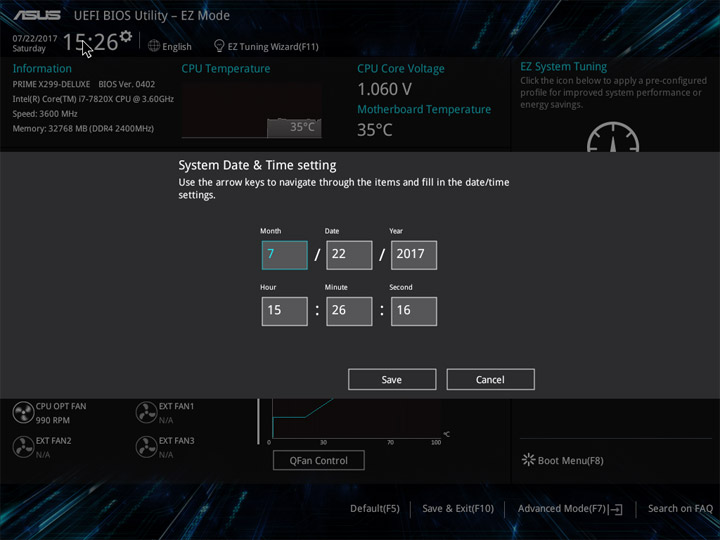This screenshot has width=720, height=540.
Task: Save the date and time settings
Action: pyautogui.click(x=392, y=379)
